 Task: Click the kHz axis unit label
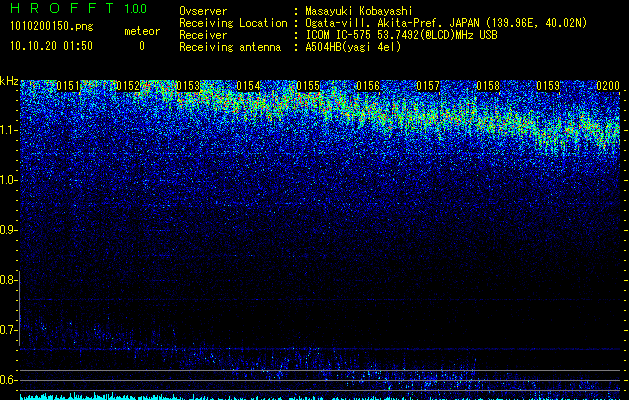pos(9,81)
